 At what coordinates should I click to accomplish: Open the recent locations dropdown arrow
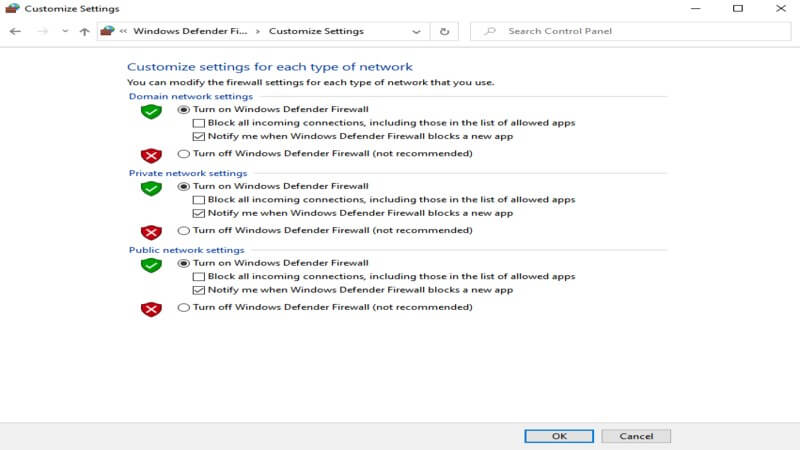(x=65, y=31)
